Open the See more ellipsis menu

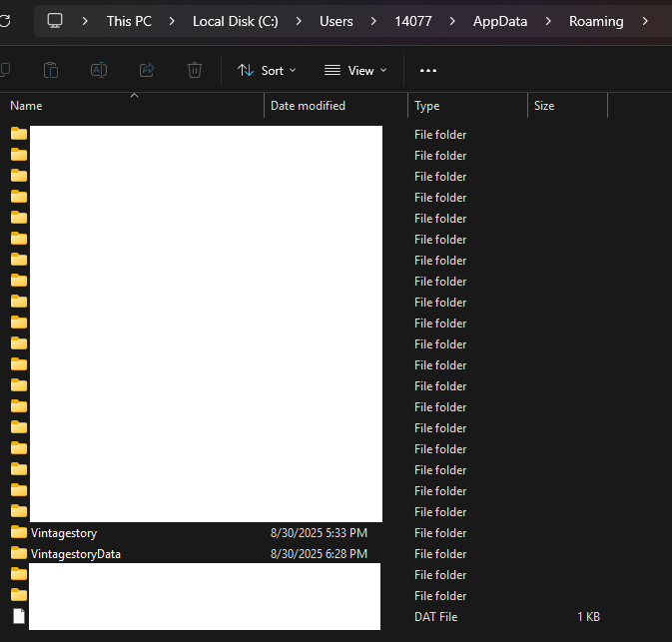[x=428, y=70]
